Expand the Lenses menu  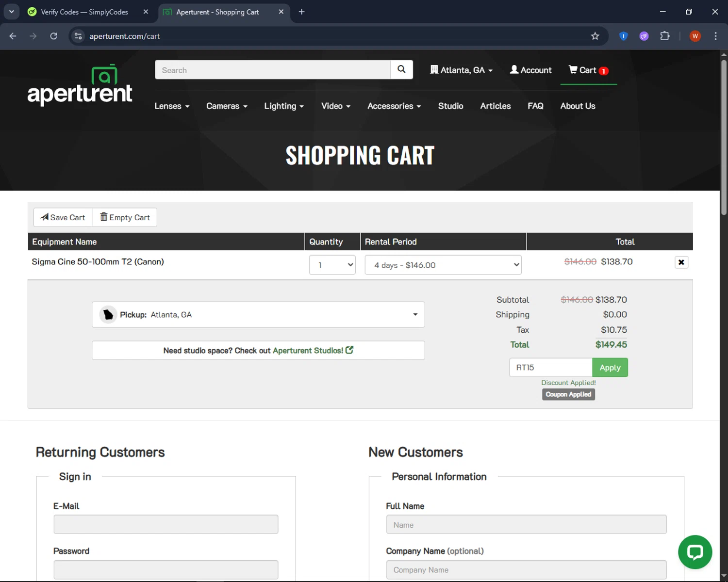tap(172, 106)
